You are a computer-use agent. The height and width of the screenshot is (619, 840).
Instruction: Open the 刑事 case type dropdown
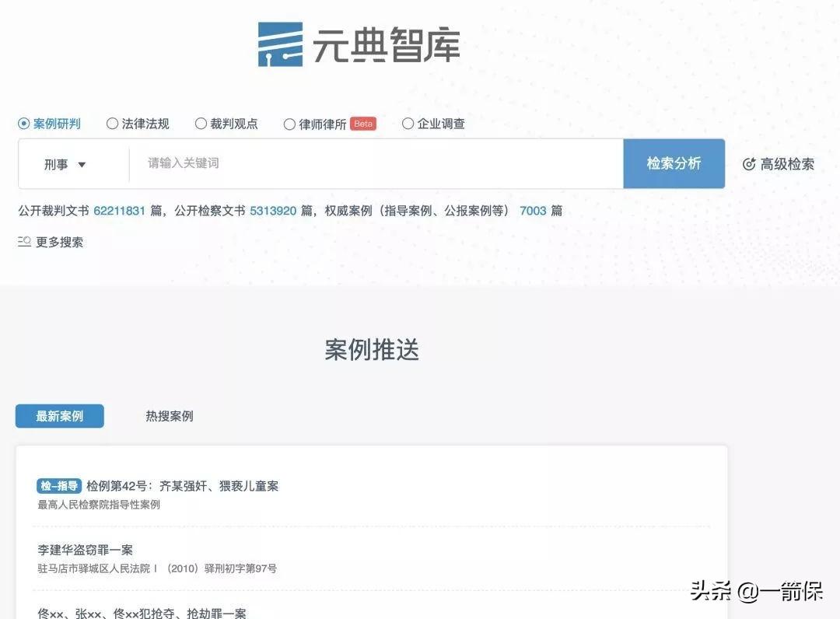tap(65, 164)
